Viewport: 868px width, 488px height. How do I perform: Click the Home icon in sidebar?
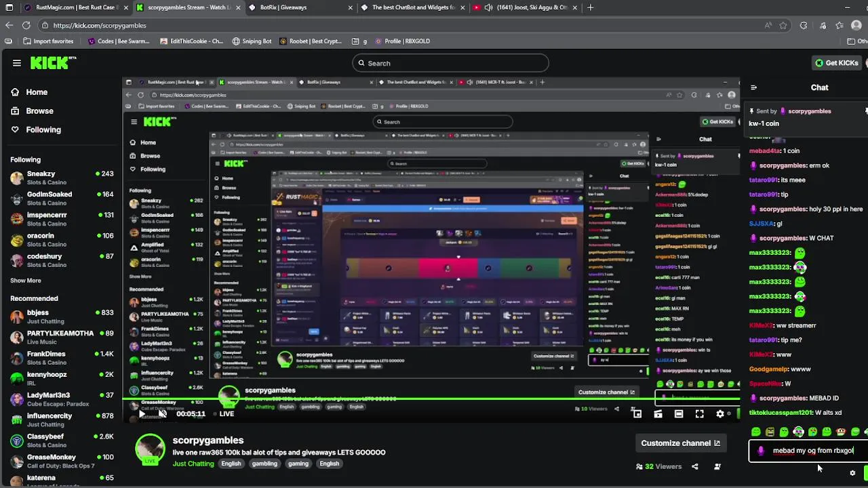click(15, 92)
